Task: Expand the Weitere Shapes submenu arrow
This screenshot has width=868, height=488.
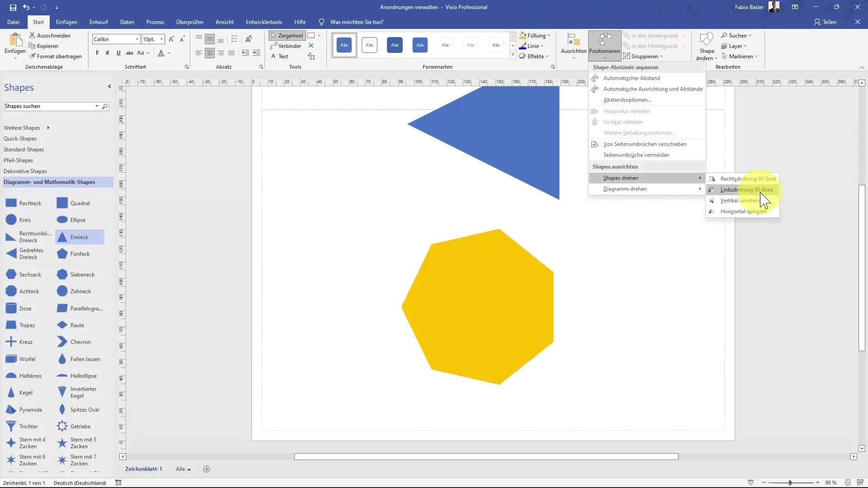Action: pos(48,128)
